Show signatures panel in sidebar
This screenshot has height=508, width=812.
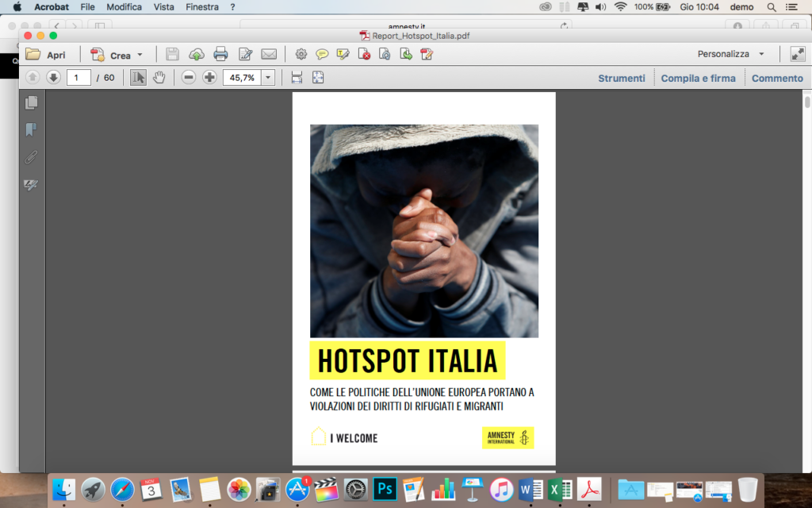coord(31,184)
